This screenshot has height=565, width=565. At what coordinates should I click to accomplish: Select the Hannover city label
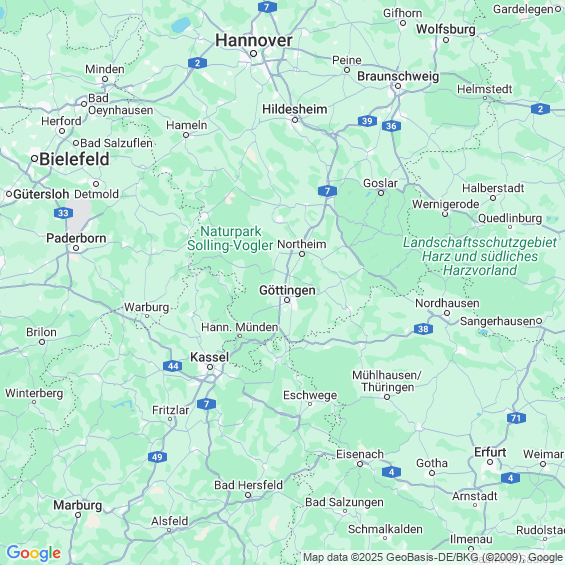(x=254, y=40)
